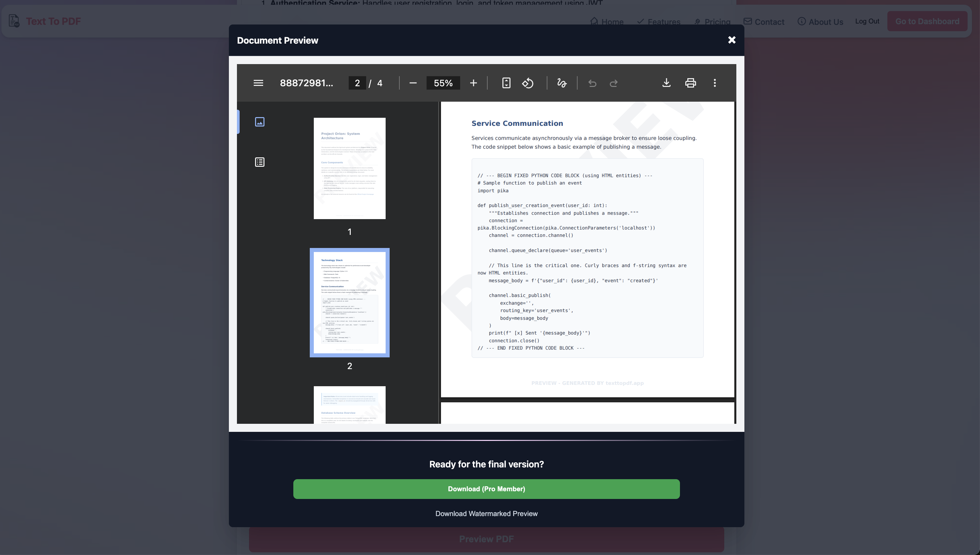Click the PDF page number field
980x555 pixels.
357,83
